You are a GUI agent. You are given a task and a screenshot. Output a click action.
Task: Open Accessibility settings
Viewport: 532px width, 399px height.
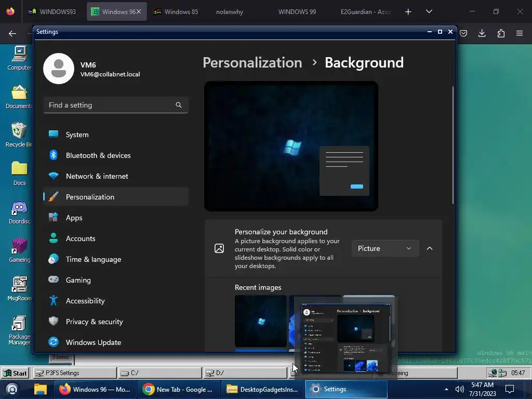[116, 301]
